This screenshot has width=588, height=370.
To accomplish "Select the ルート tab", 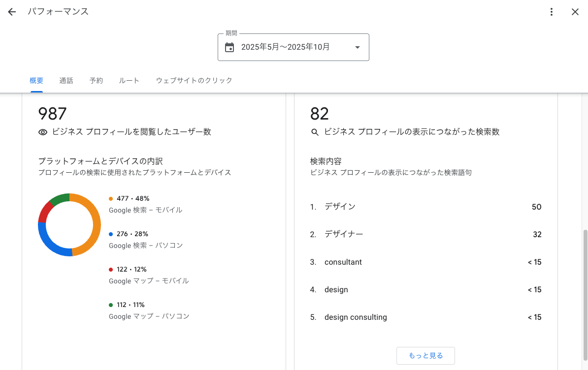I will pos(129,81).
